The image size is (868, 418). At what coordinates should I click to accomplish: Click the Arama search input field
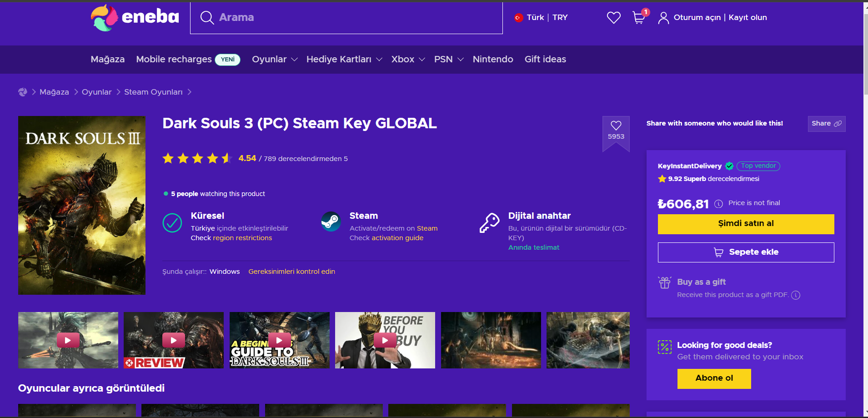click(x=346, y=18)
